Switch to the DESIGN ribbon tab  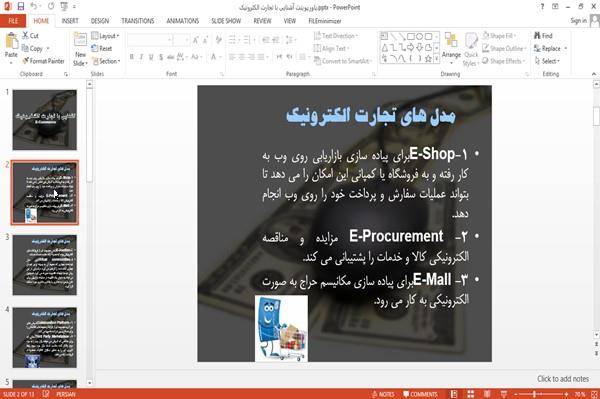100,21
